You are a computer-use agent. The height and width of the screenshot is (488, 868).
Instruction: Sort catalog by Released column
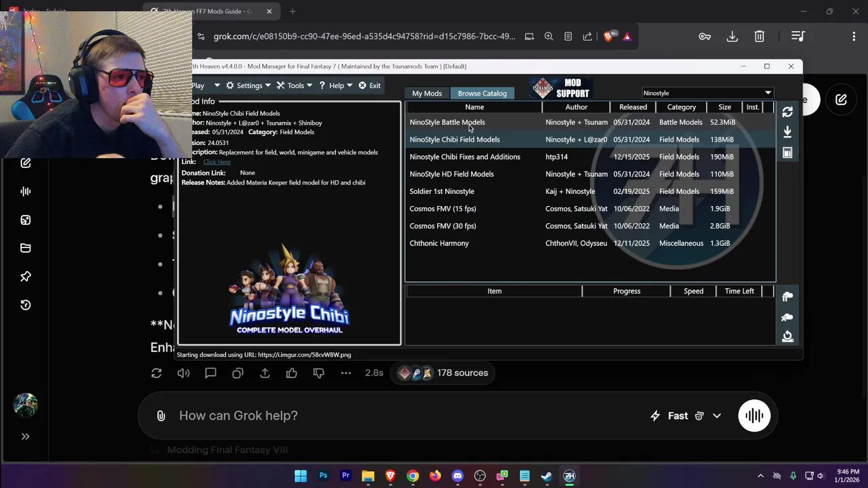pyautogui.click(x=633, y=107)
